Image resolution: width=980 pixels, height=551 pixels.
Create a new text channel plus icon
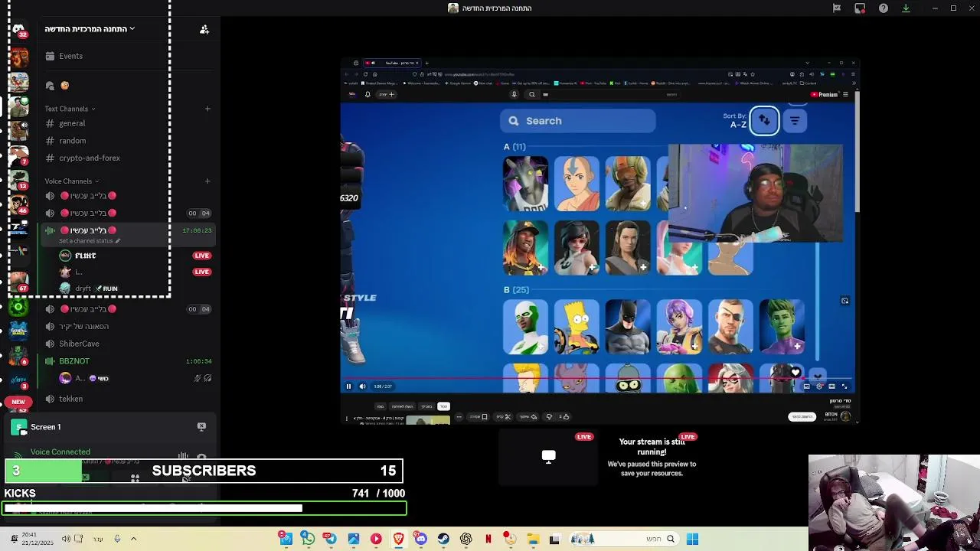[207, 109]
